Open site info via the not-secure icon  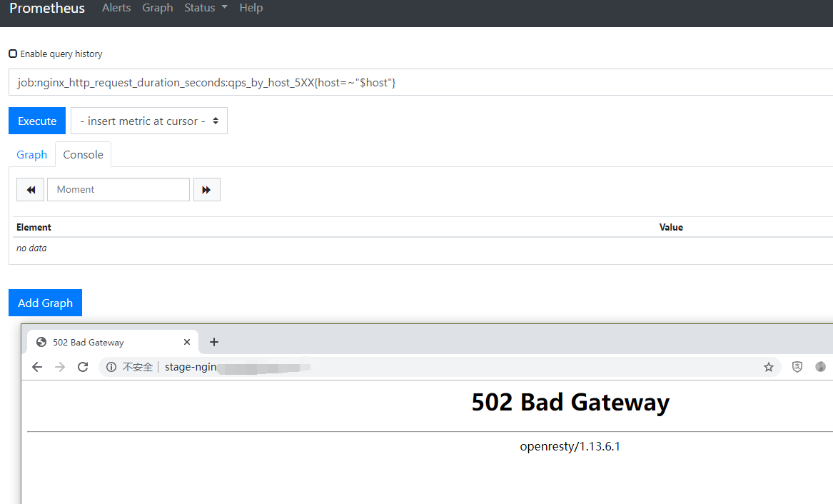pyautogui.click(x=111, y=367)
